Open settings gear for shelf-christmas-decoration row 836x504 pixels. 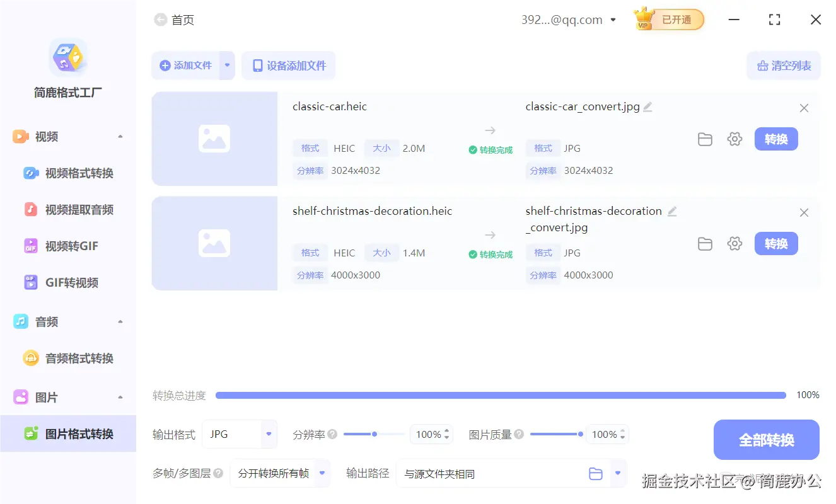[x=734, y=244]
